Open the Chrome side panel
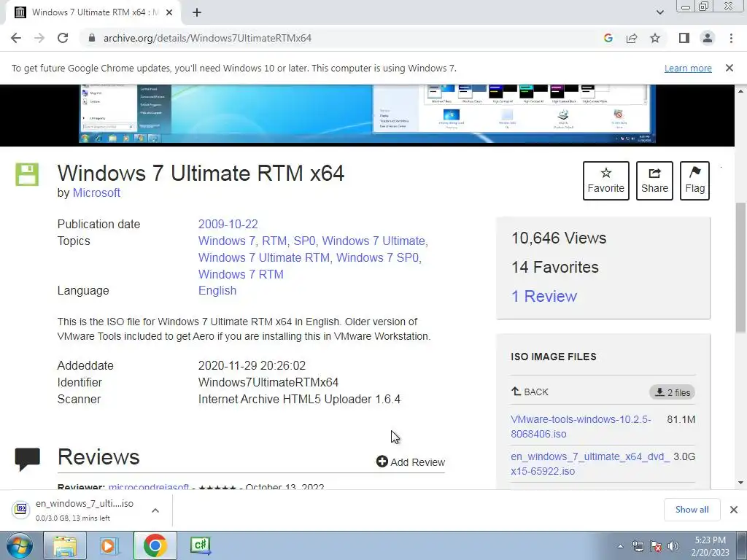 pos(684,38)
